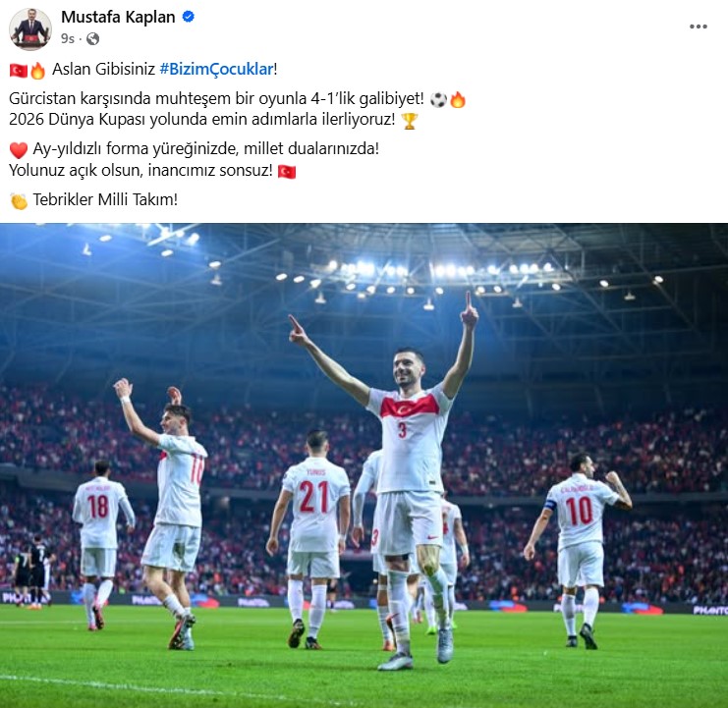
Task: Click the blue verified badge icon
Action: [x=188, y=17]
